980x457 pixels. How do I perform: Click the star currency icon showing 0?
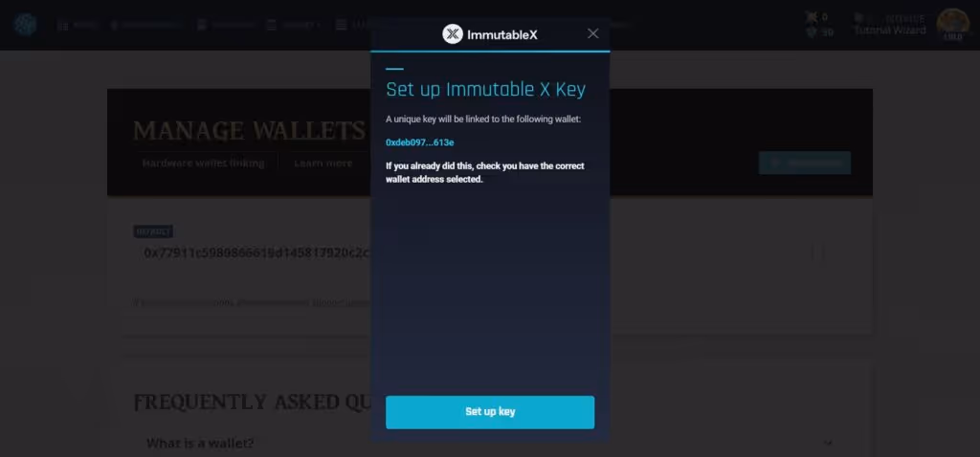pyautogui.click(x=812, y=17)
